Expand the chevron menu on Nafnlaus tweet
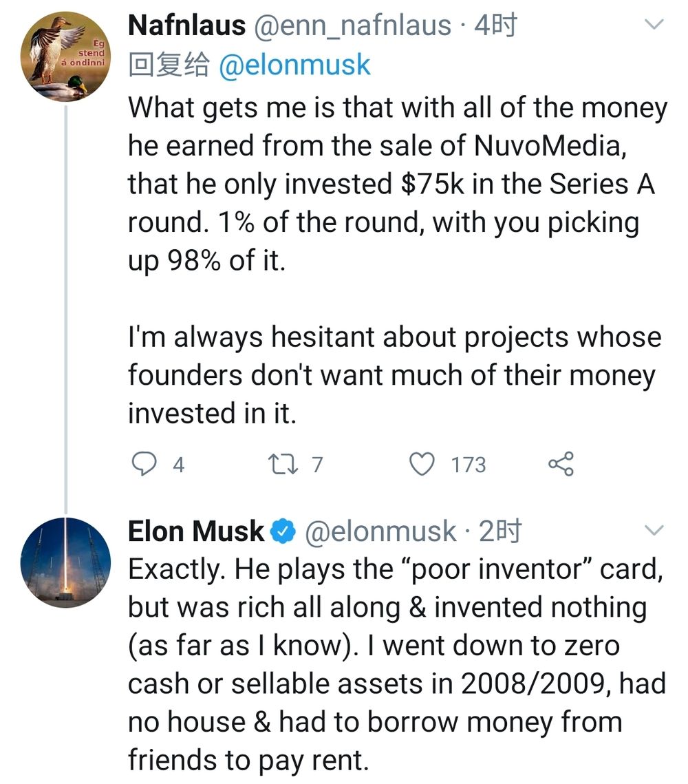This screenshot has width=688, height=784. (654, 24)
